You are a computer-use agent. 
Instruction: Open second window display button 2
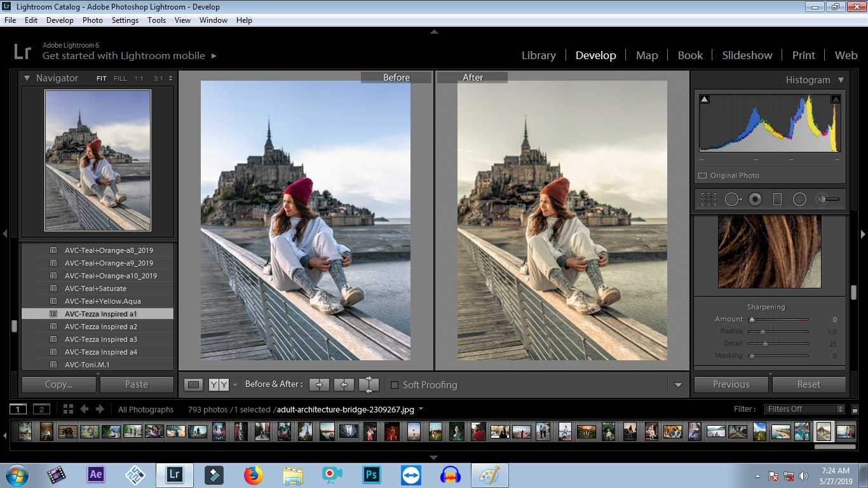[x=41, y=409]
